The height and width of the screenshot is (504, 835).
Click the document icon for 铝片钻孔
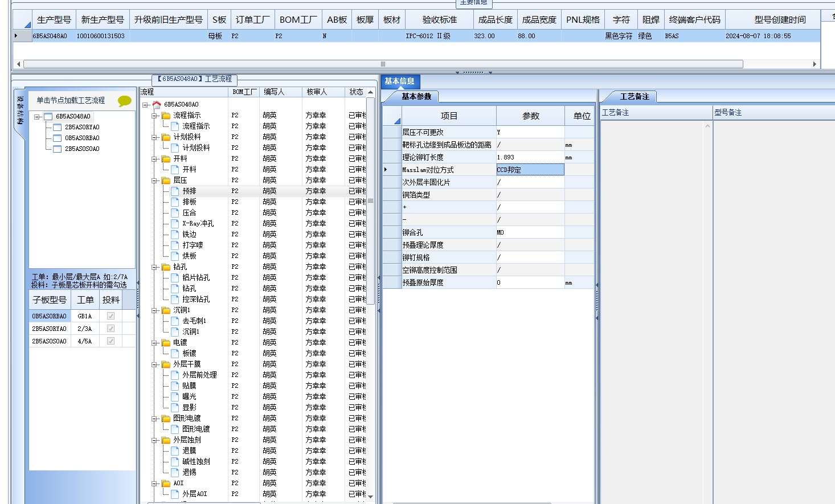coord(175,277)
